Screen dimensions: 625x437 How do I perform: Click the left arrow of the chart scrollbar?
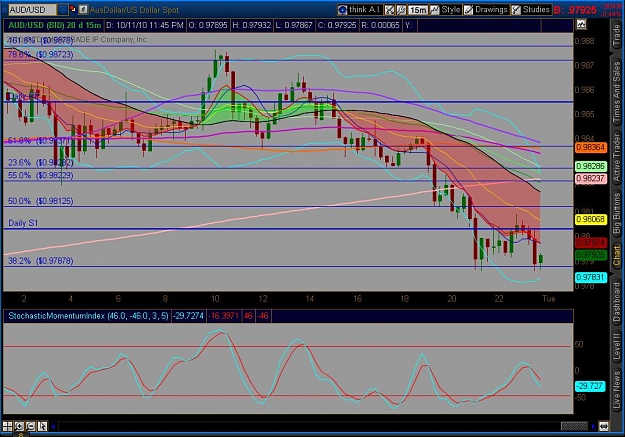(53, 426)
